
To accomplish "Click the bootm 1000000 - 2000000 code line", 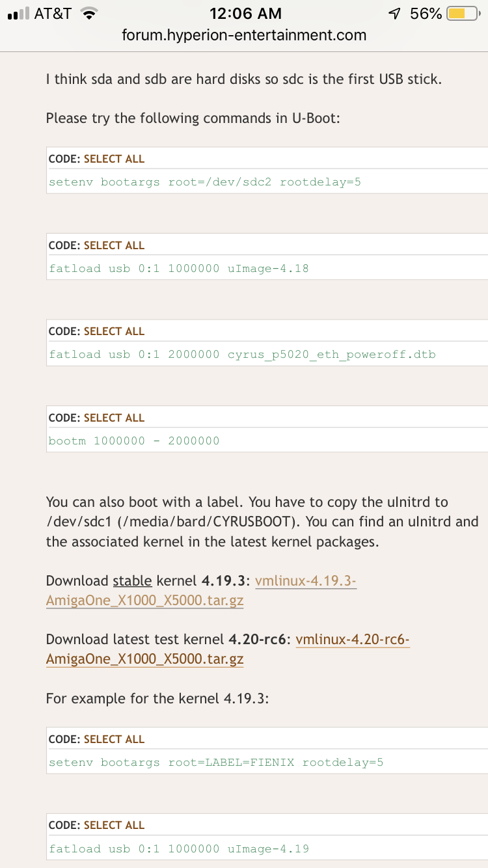I will click(134, 441).
